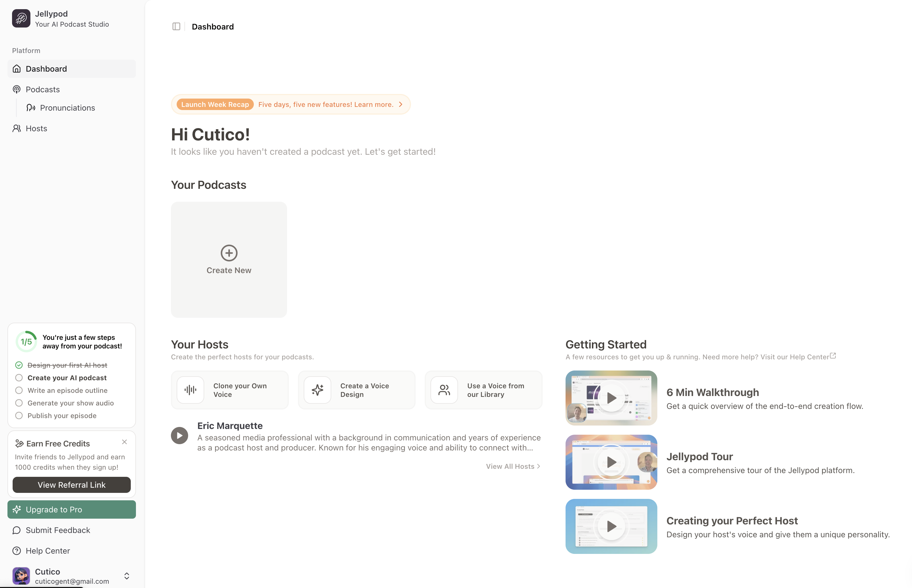912x588 pixels.
Task: Click the Create a Voice Design sparkle icon
Action: (317, 390)
